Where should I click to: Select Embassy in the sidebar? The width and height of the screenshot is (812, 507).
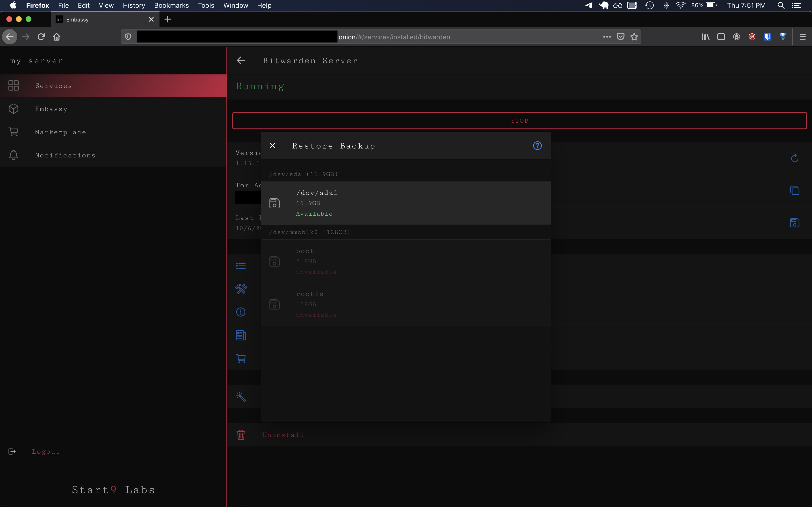click(x=51, y=109)
